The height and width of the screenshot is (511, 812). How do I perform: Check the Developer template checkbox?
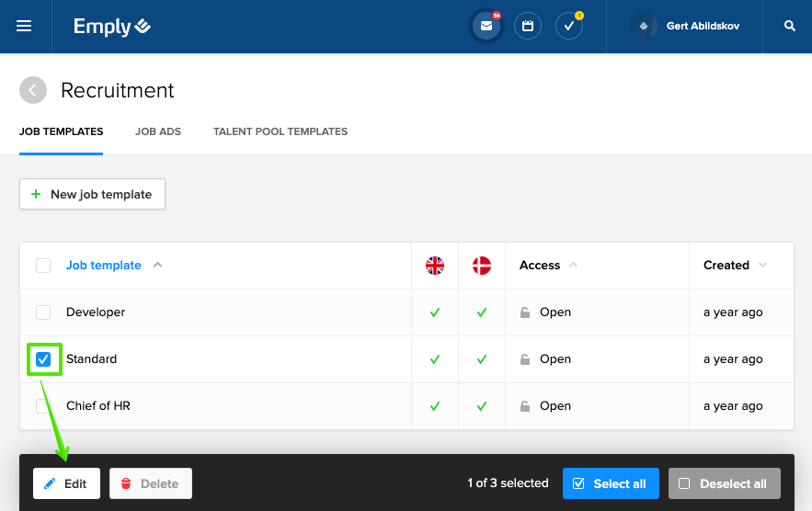pos(43,312)
